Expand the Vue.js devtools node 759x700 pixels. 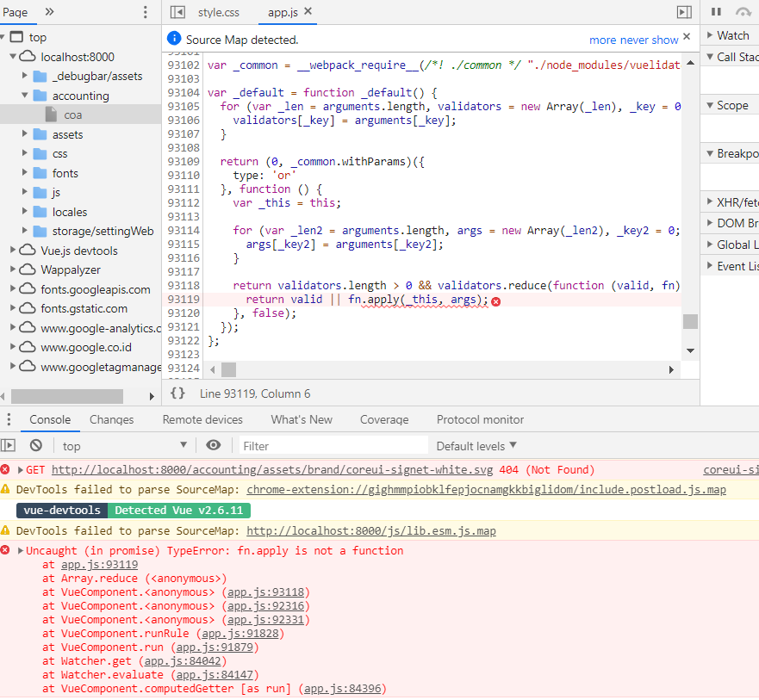point(13,250)
